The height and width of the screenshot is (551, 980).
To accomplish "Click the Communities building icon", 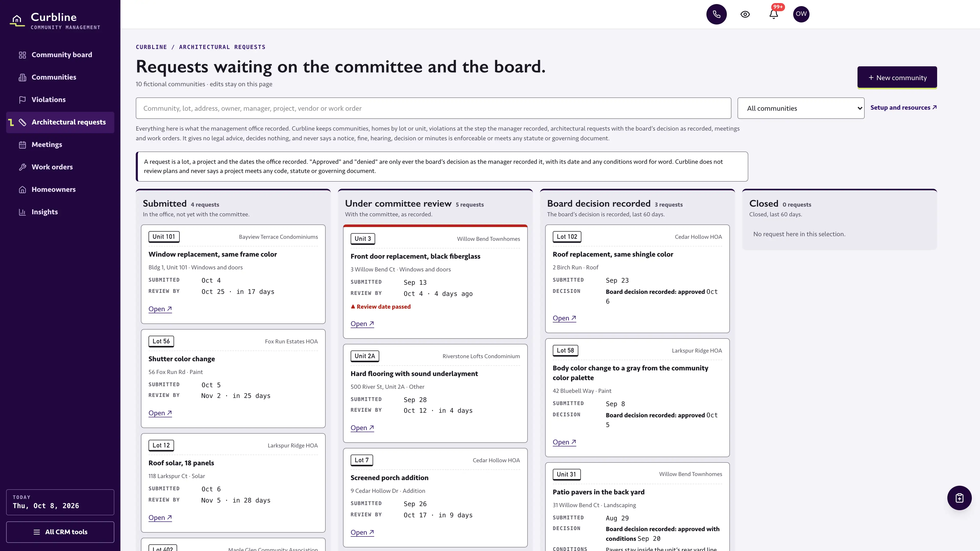I will (x=22, y=78).
